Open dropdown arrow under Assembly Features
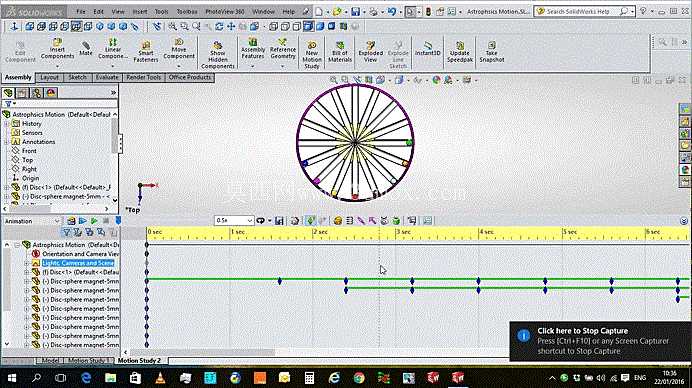 252,66
